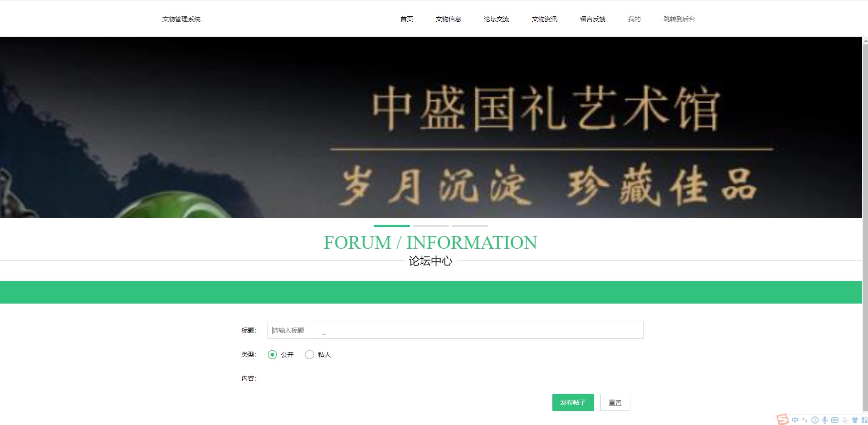868x425 pixels.
Task: Click the 发布帖子 button
Action: 573,402
